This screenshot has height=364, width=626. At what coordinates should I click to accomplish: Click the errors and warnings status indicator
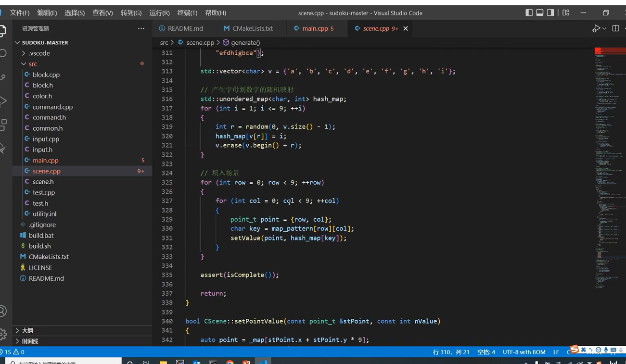click(x=13, y=352)
